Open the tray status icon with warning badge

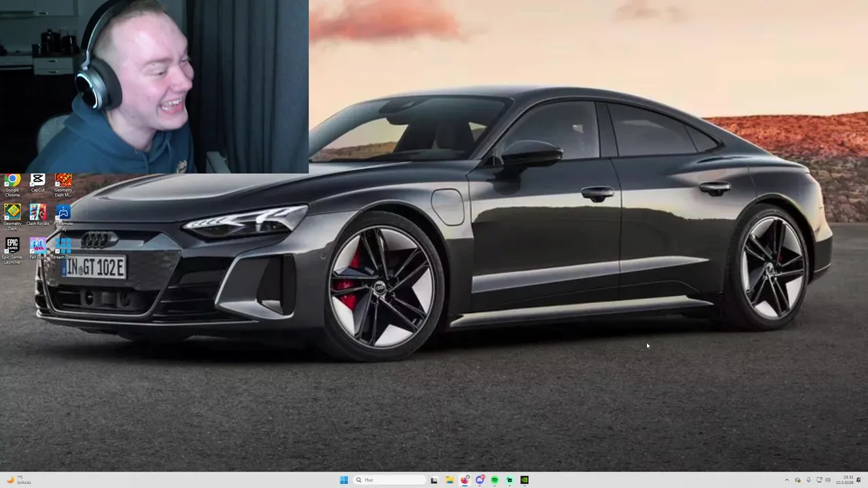point(797,480)
